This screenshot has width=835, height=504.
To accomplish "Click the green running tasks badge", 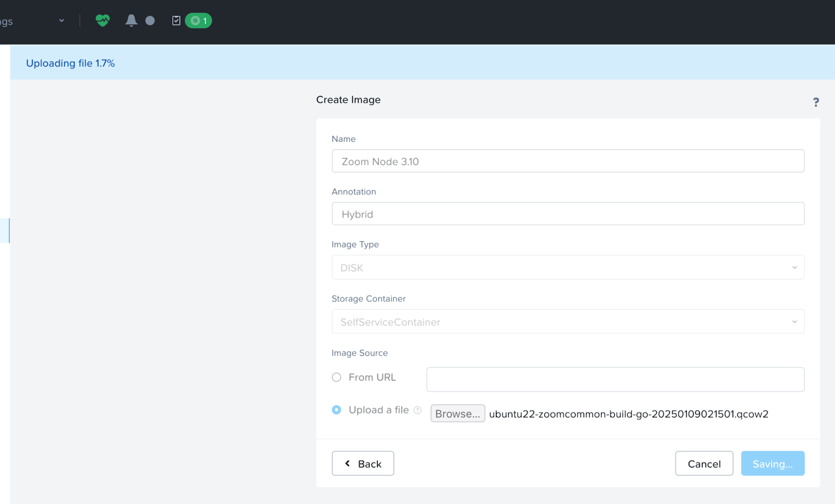I will click(198, 21).
